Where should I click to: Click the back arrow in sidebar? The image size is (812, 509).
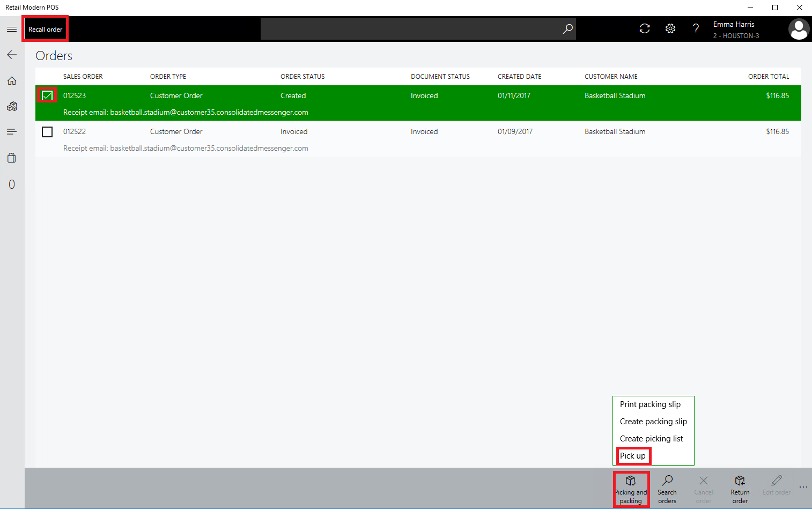12,55
